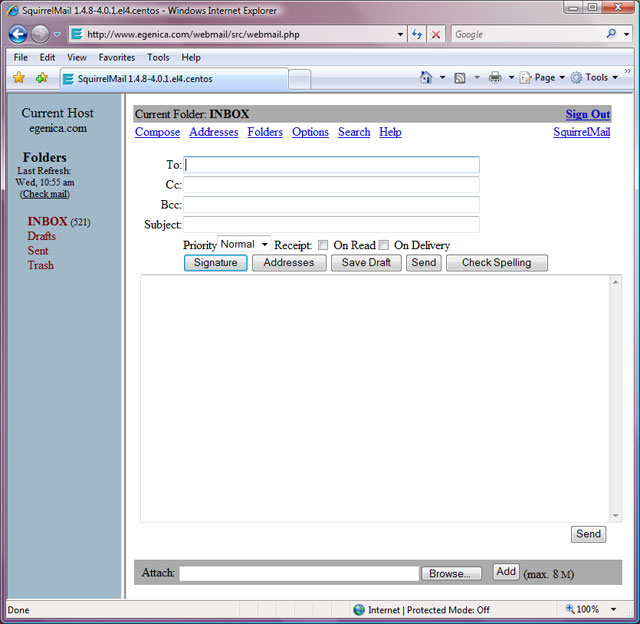
Task: Click the Favorites Center star icon
Action: coord(19,77)
